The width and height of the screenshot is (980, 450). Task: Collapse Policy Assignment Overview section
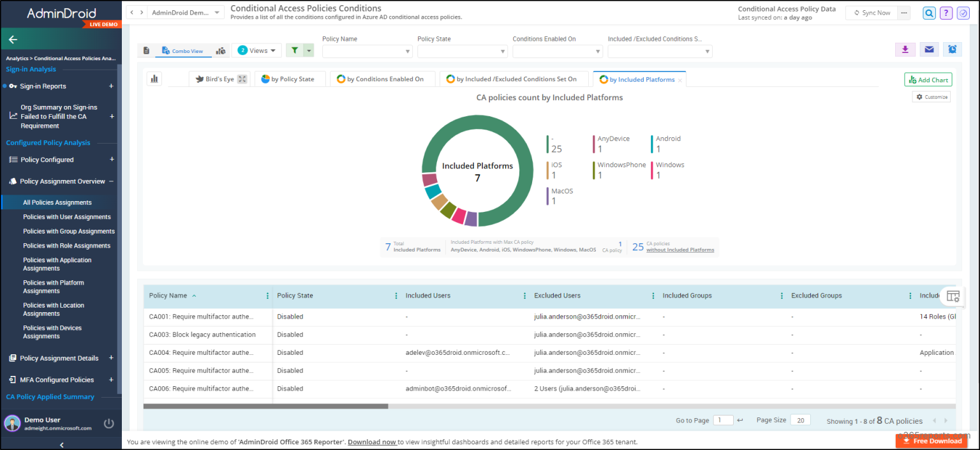(112, 181)
